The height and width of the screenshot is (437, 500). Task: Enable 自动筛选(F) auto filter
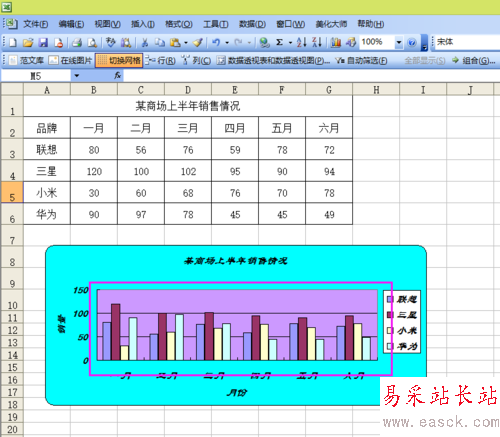coord(362,60)
